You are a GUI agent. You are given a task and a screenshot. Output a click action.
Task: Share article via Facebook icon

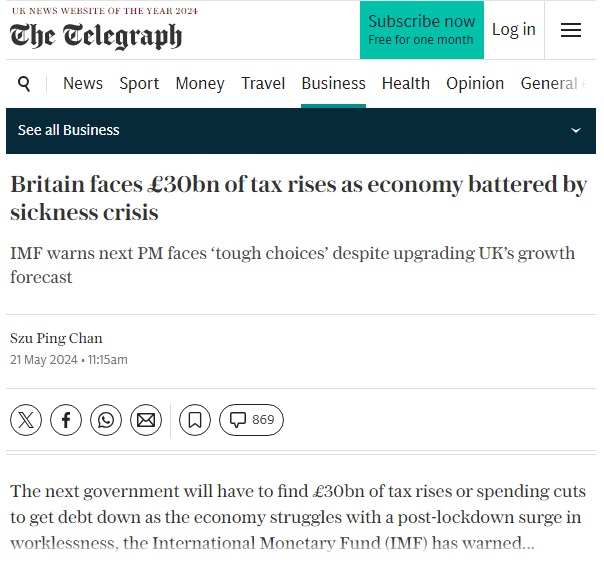pos(66,420)
